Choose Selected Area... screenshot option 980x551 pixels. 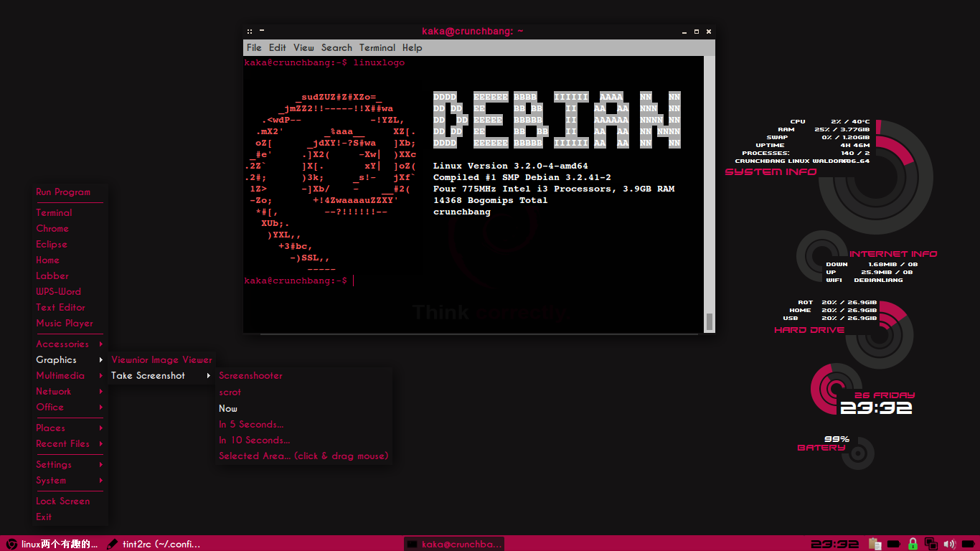(303, 456)
